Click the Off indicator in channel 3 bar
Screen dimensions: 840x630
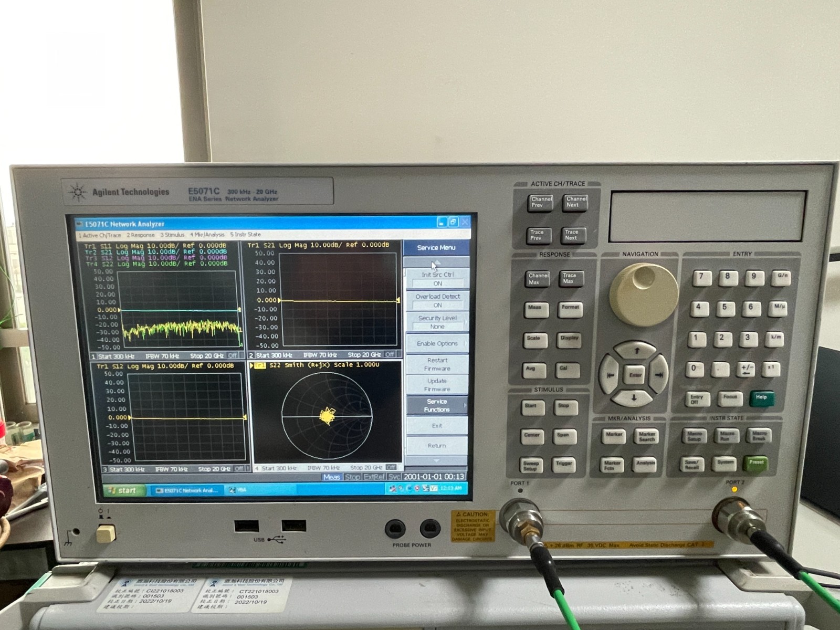click(239, 469)
